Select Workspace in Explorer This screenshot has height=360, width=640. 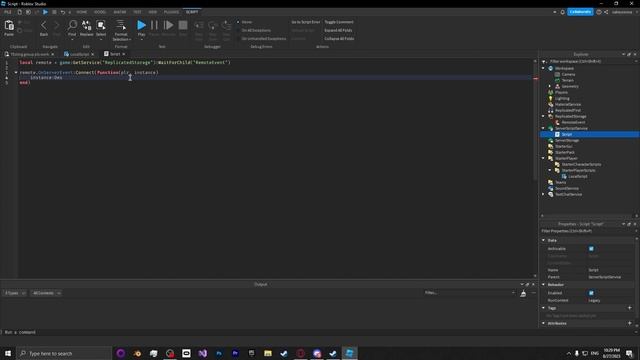tap(564, 69)
